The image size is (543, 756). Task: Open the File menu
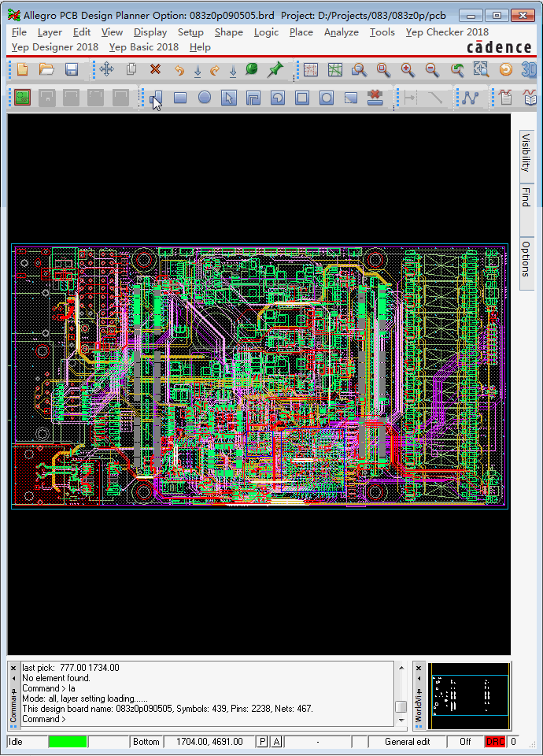click(19, 32)
